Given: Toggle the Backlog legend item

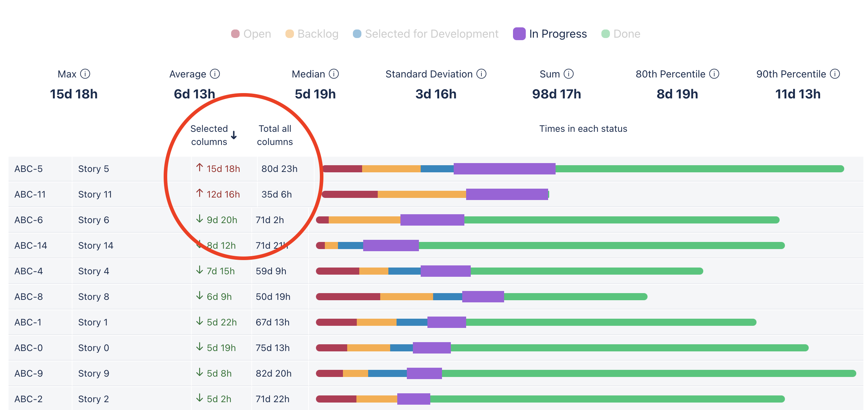Looking at the screenshot, I should tap(312, 34).
